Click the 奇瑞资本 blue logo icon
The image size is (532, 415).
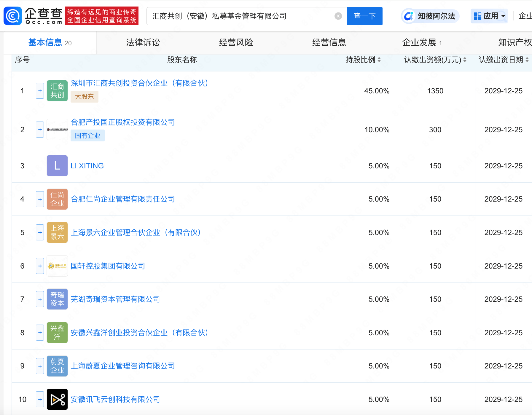(57, 299)
